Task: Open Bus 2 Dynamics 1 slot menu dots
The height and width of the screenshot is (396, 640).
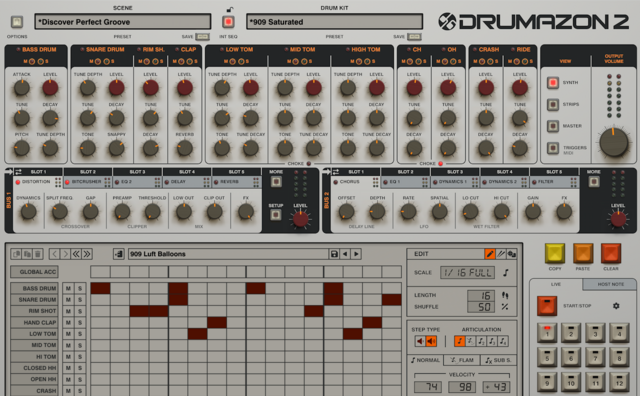Action: point(475,182)
